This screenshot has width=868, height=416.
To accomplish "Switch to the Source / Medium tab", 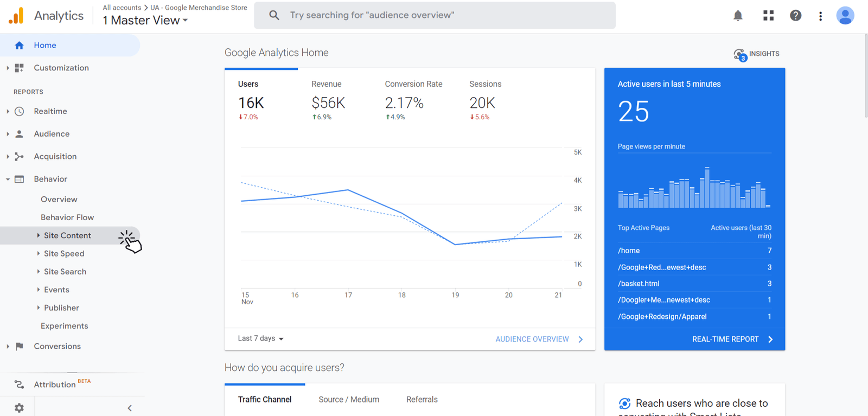I will pos(349,400).
